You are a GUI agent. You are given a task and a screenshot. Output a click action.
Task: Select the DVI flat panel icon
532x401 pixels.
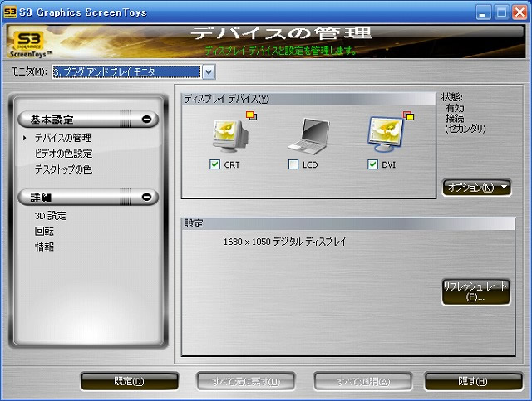point(386,134)
